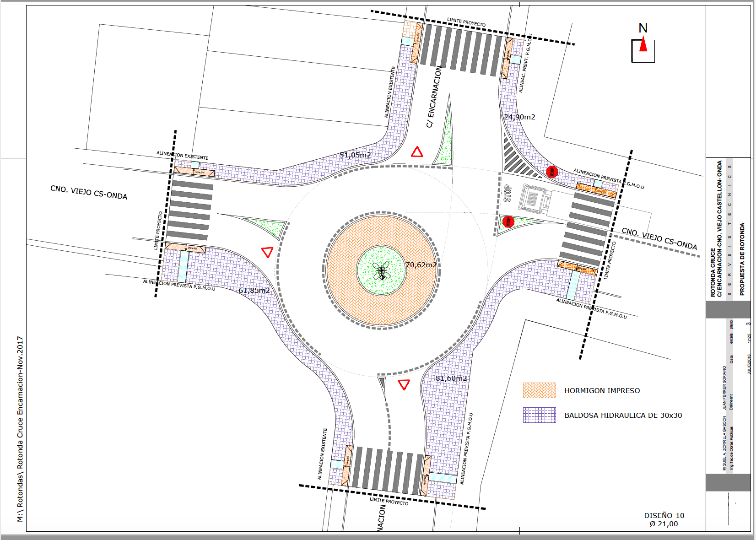Click the red North arrow symbol
The width and height of the screenshot is (756, 540).
(x=643, y=45)
